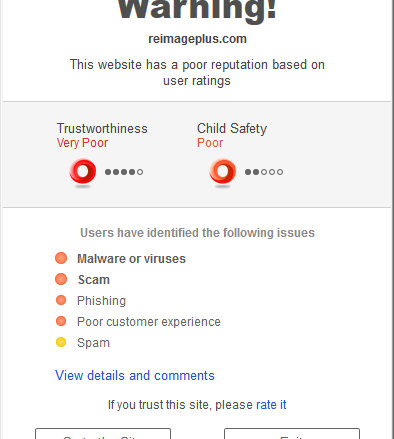Click the Trustworthiness confidence dots indicator
This screenshot has width=394, height=439.
pos(124,172)
